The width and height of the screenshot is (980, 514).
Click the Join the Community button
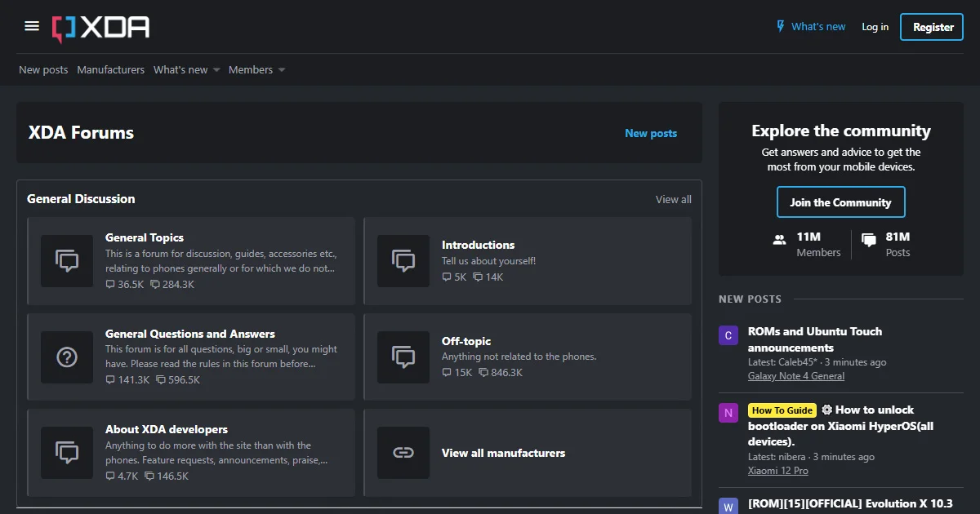pos(841,202)
